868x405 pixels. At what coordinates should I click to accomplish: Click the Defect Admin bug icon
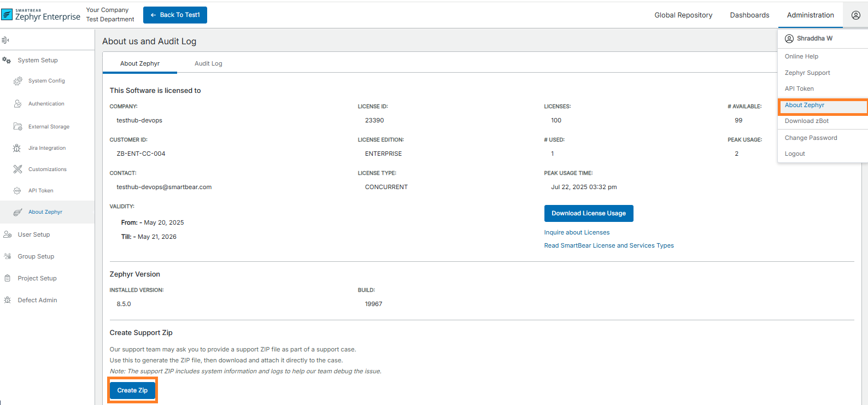[x=8, y=300]
